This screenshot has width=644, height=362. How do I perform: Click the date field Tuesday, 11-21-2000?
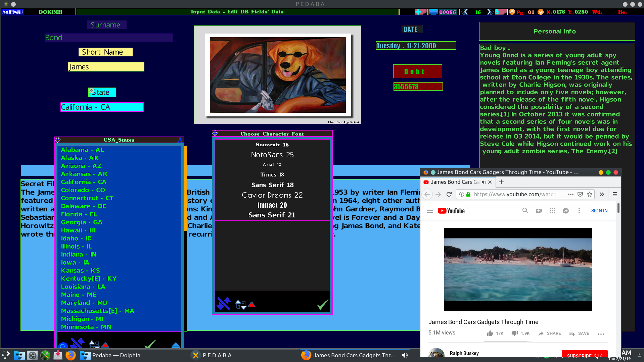click(x=416, y=46)
